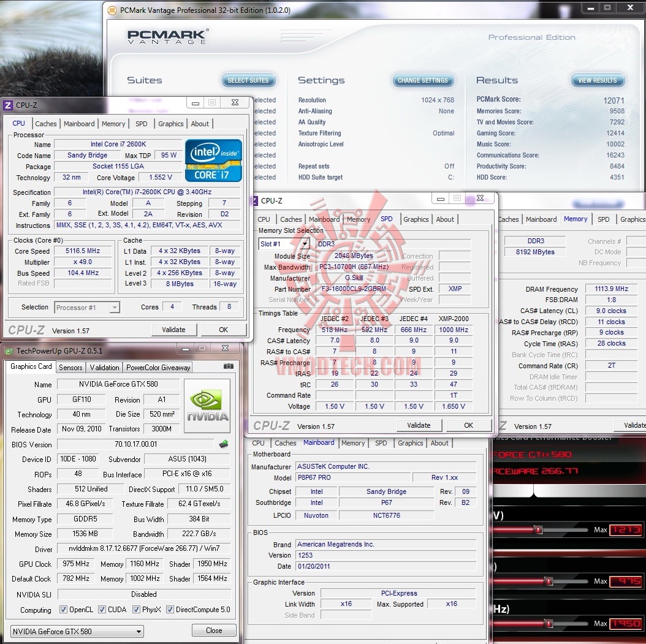
Task: Click the Core Speed 5116.5 MHz value
Action: pos(83,251)
